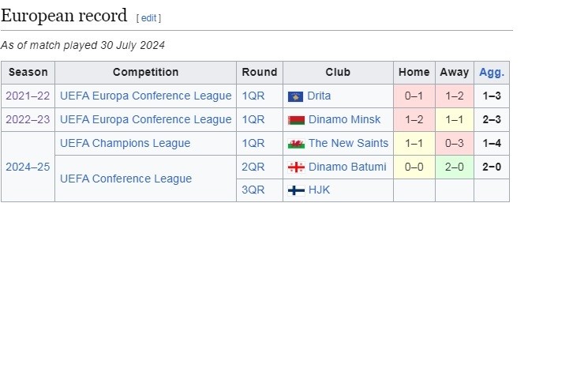Click the Georgia flag beside Dinamo Batumi
This screenshot has width=588, height=391.
point(296,167)
